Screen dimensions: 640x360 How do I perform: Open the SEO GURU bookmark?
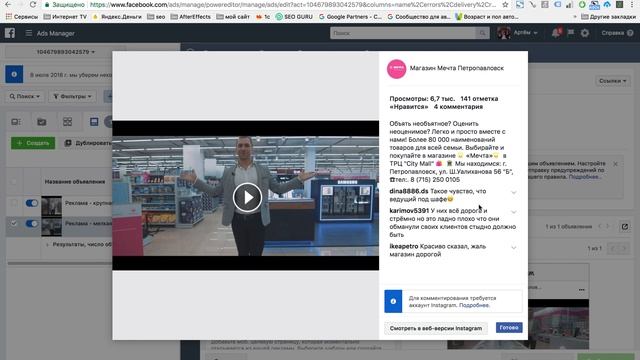[294, 17]
